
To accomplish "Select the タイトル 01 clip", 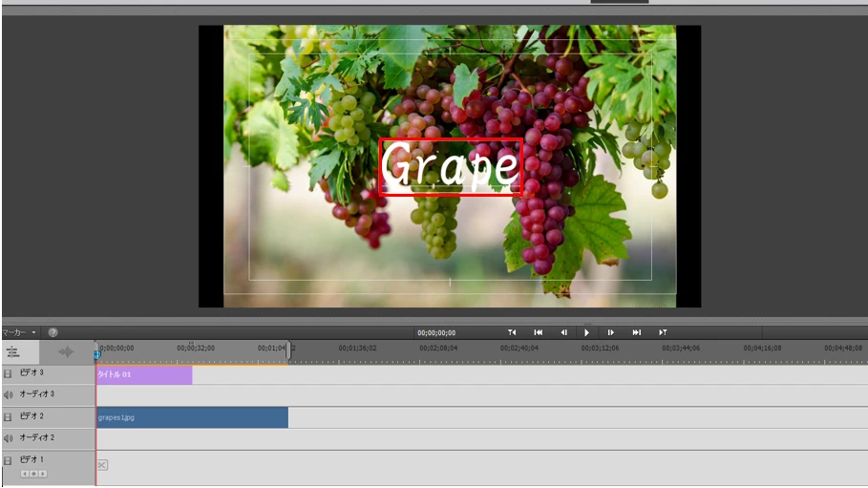I will click(x=144, y=374).
